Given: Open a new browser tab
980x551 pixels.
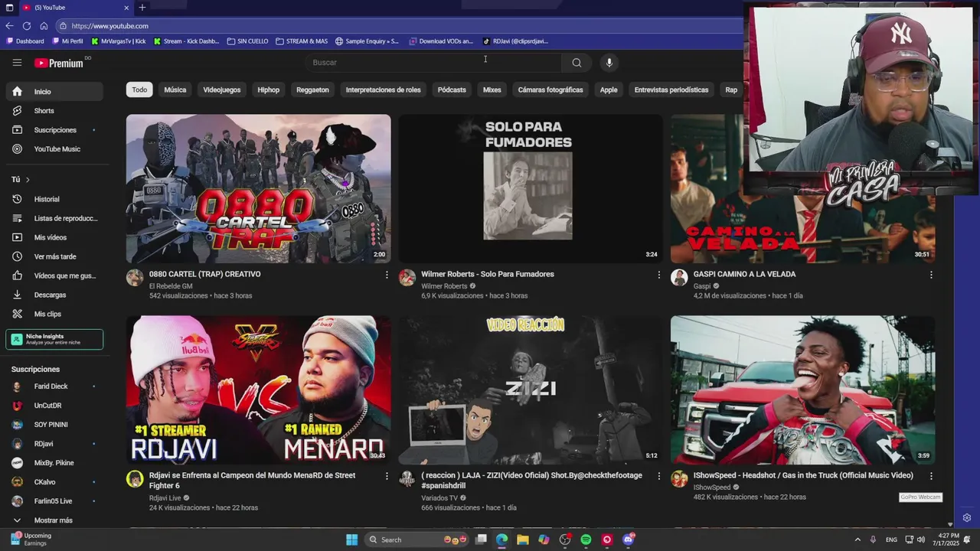Looking at the screenshot, I should pos(142,8).
